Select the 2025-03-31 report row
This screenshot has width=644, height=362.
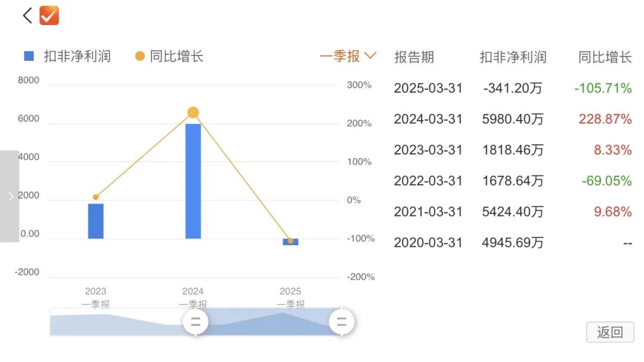pyautogui.click(x=513, y=88)
